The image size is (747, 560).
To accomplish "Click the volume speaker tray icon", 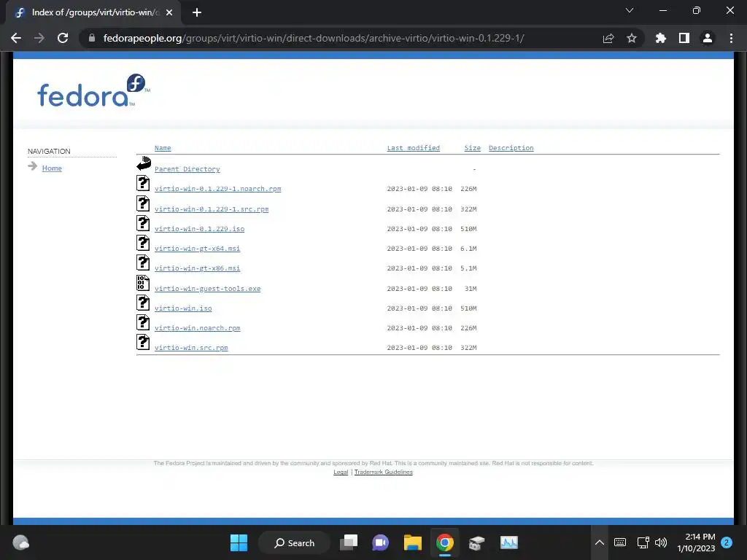I will (661, 542).
